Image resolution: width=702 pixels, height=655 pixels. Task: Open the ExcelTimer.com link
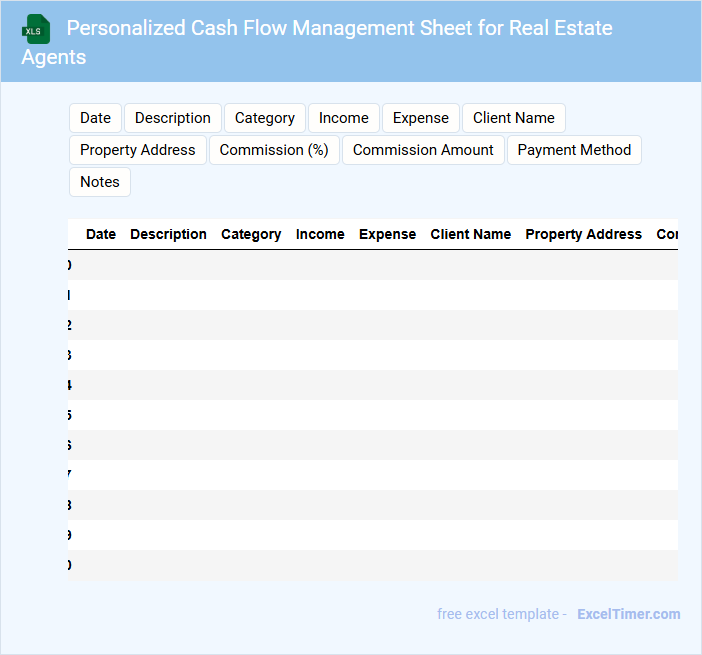[x=628, y=614]
